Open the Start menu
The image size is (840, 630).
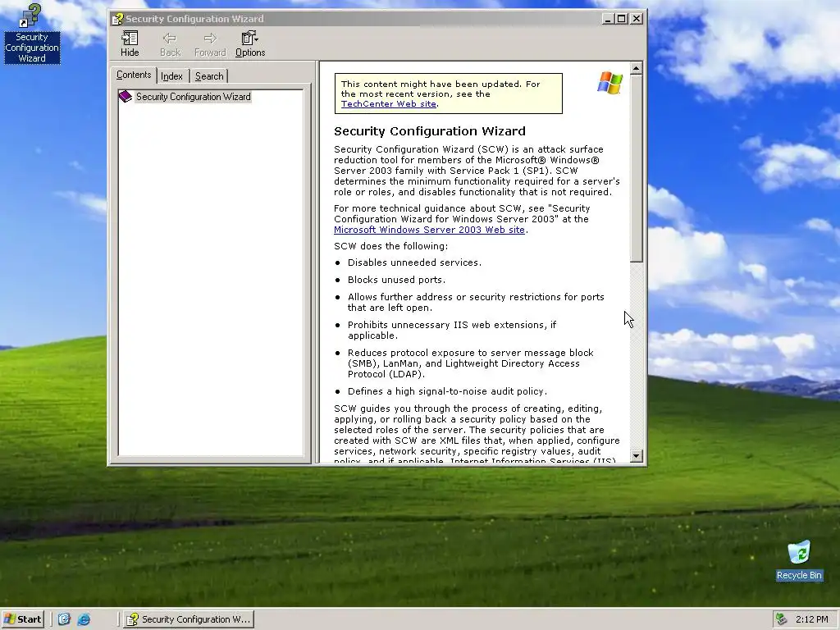pyautogui.click(x=22, y=619)
